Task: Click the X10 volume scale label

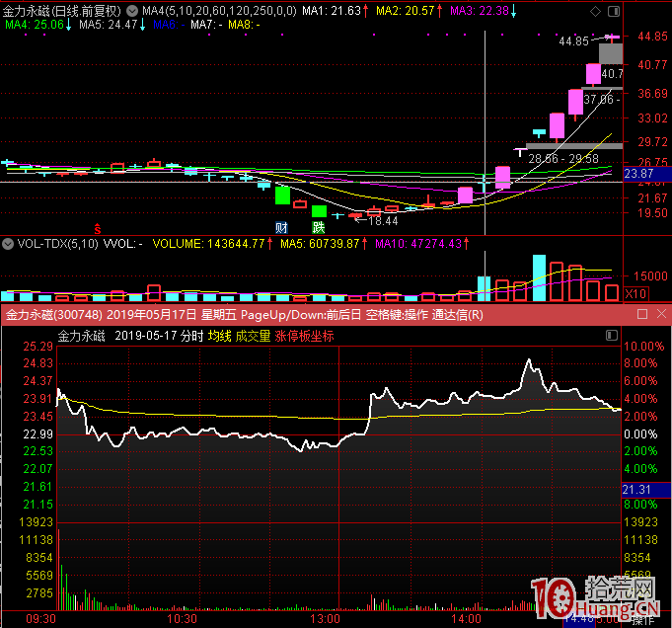Action: (x=637, y=293)
